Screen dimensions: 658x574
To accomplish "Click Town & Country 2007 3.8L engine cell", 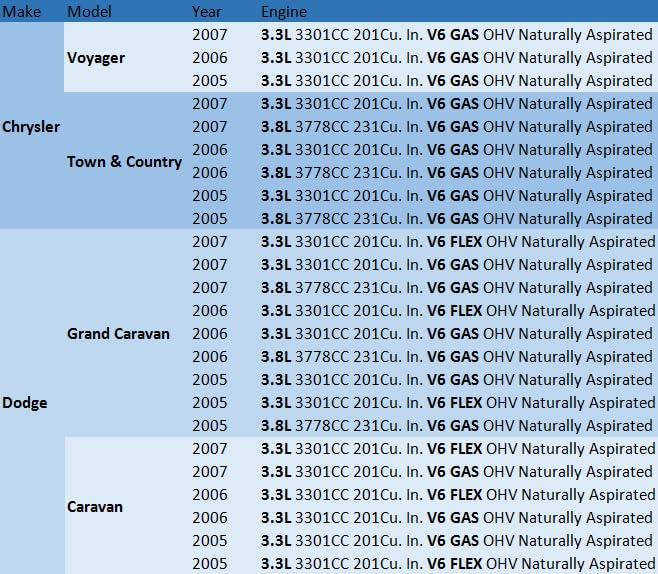I will point(456,127).
